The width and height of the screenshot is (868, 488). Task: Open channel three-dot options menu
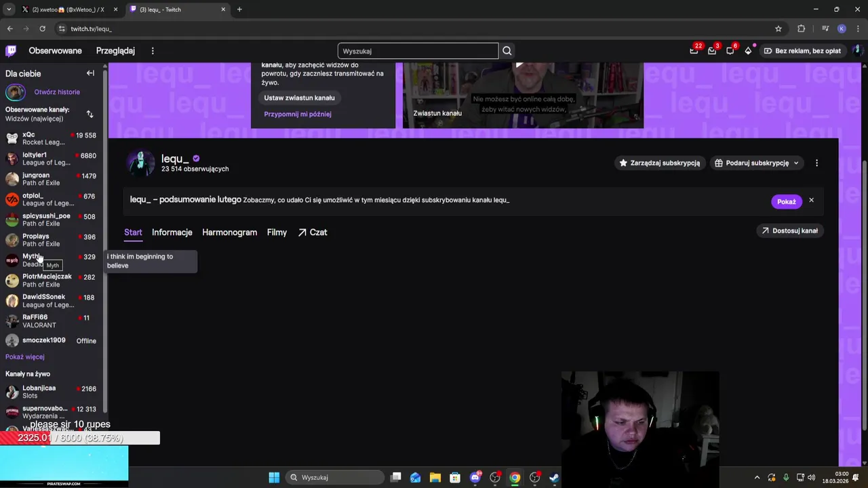click(x=816, y=163)
